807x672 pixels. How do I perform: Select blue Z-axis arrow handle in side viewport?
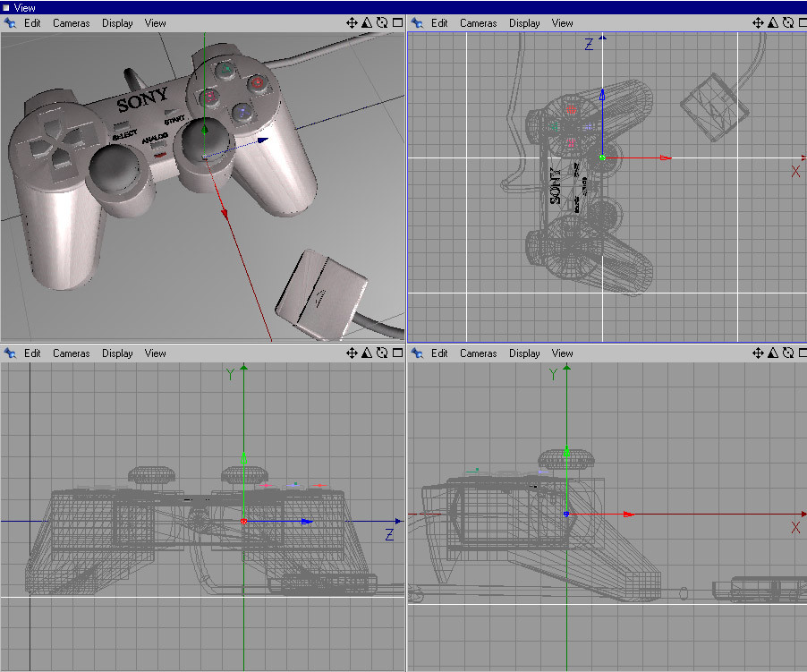(307, 522)
